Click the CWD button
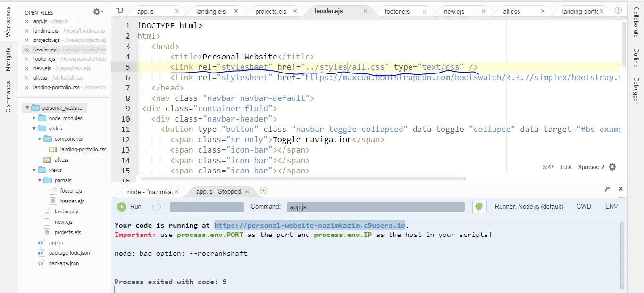This screenshot has height=293, width=644. click(584, 206)
